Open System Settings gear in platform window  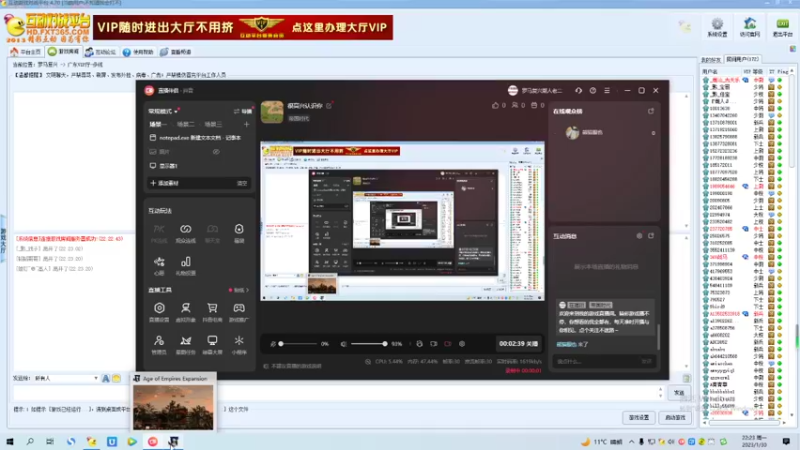click(x=717, y=27)
